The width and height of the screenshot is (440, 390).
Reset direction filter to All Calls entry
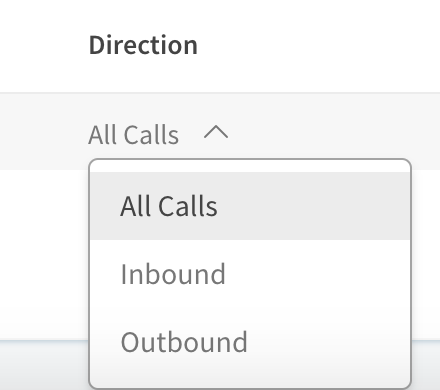pyautogui.click(x=250, y=206)
